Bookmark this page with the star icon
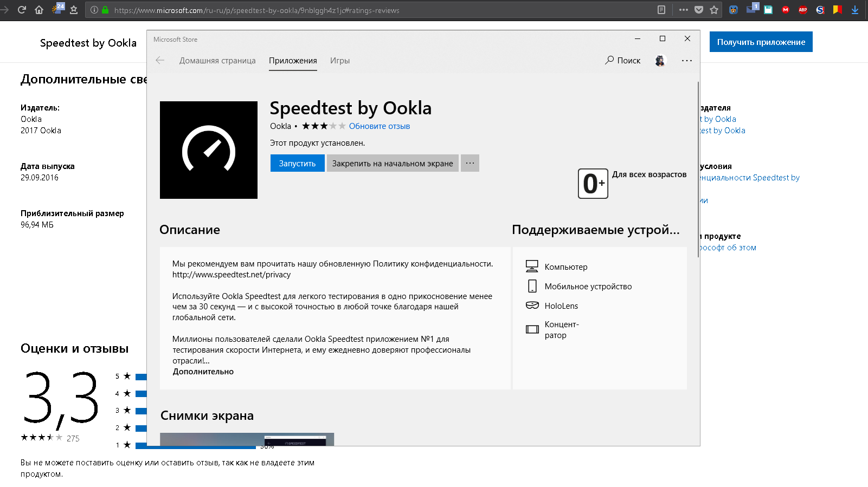The width and height of the screenshot is (868, 487). coord(714,10)
